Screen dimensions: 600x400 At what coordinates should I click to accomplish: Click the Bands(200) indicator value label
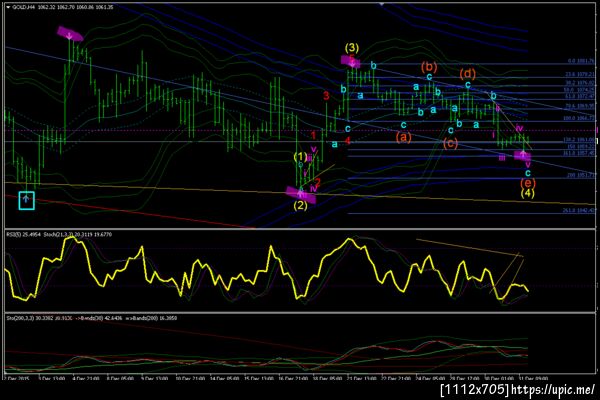(151, 318)
